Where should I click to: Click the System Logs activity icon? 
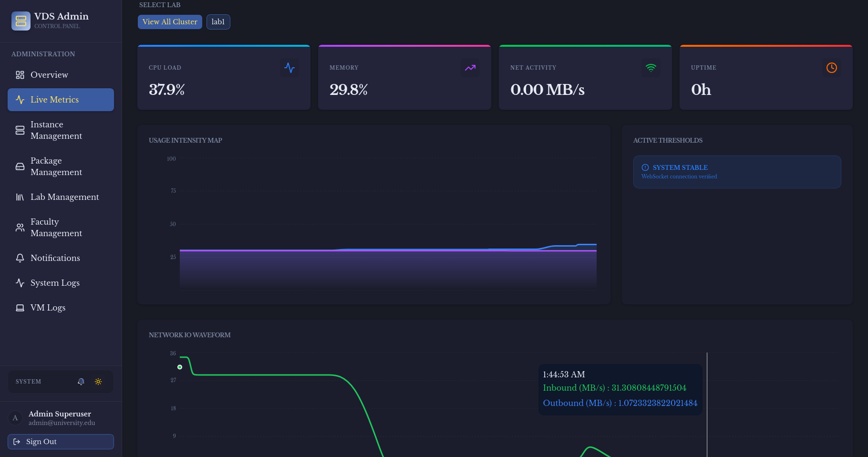[20, 283]
